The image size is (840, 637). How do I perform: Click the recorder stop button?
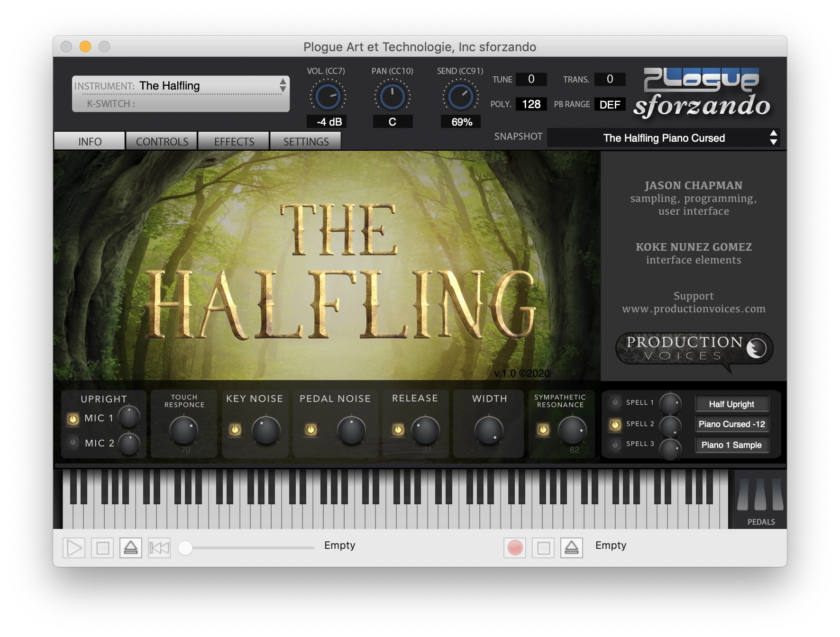pos(543,548)
